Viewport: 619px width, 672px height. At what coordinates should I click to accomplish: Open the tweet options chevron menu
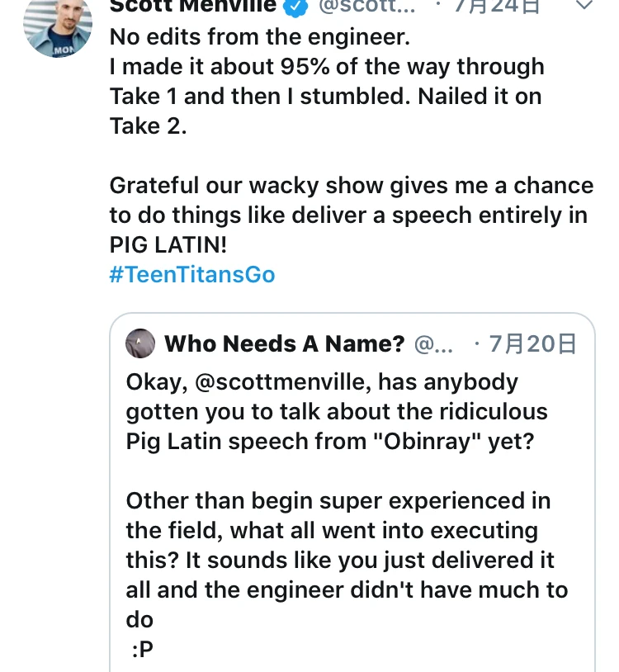583,7
